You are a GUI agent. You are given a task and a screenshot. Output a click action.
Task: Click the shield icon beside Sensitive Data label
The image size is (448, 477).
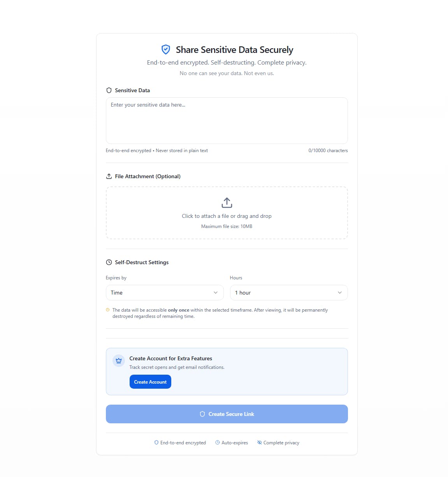coord(109,90)
